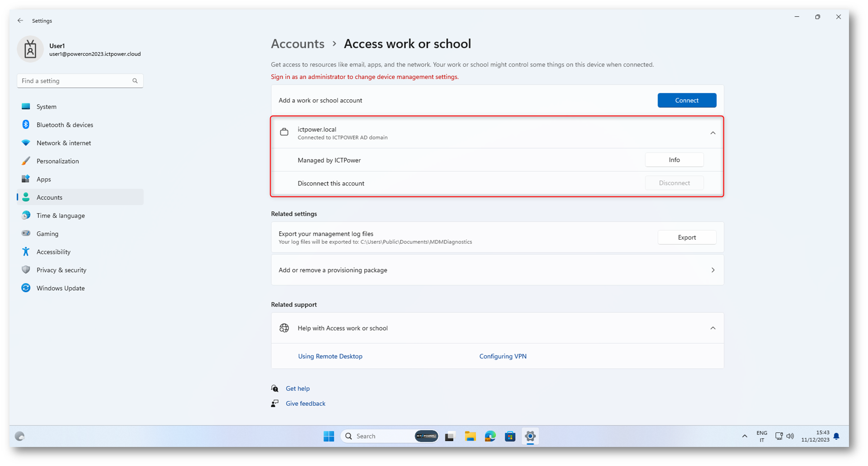Viewport: 868px width, 466px height.
Task: Click the System monitor icon in the sidebar
Action: click(26, 107)
